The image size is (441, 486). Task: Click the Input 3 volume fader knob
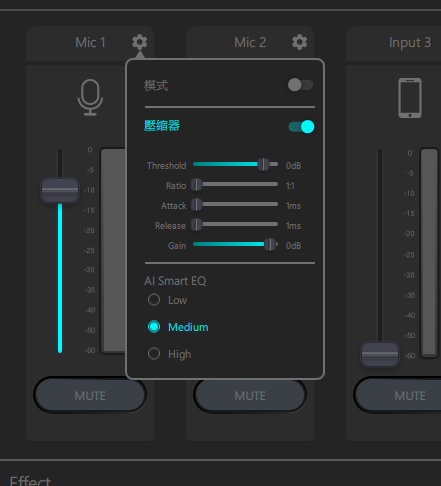point(380,354)
